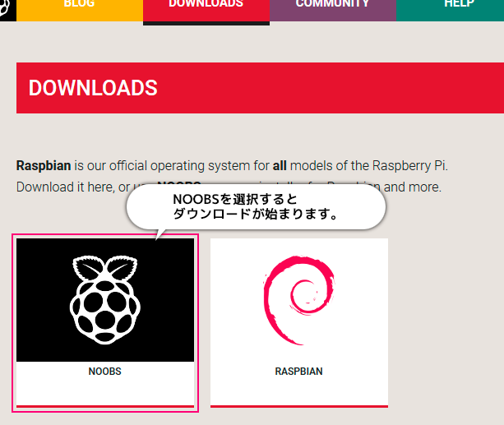
Task: Click the text 'Download it here, or'
Action: 73,187
